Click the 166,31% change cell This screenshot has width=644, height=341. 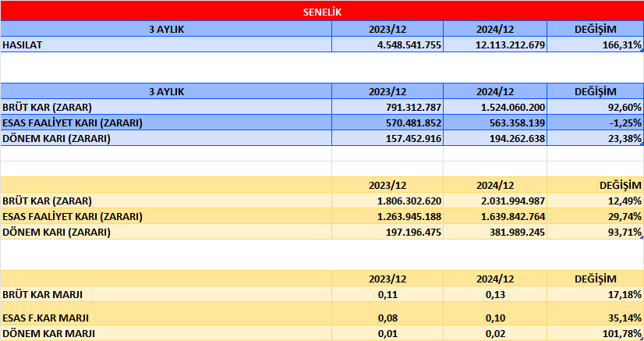click(595, 44)
